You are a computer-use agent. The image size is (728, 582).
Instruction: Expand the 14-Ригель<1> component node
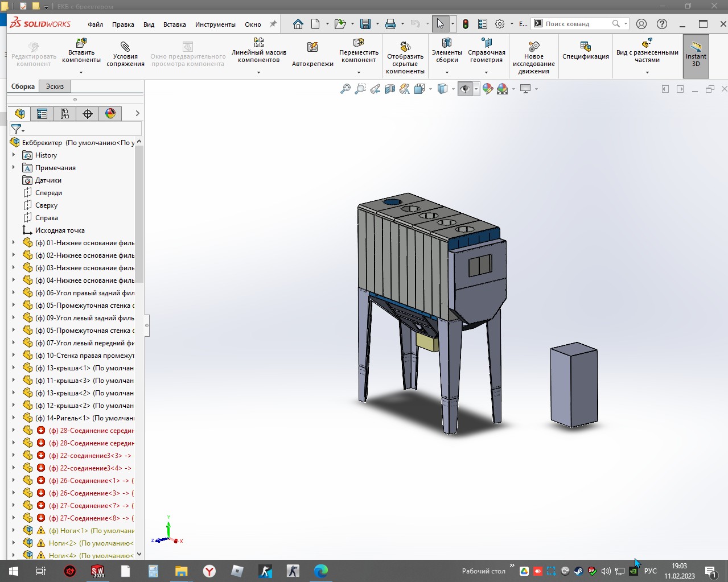click(x=14, y=418)
